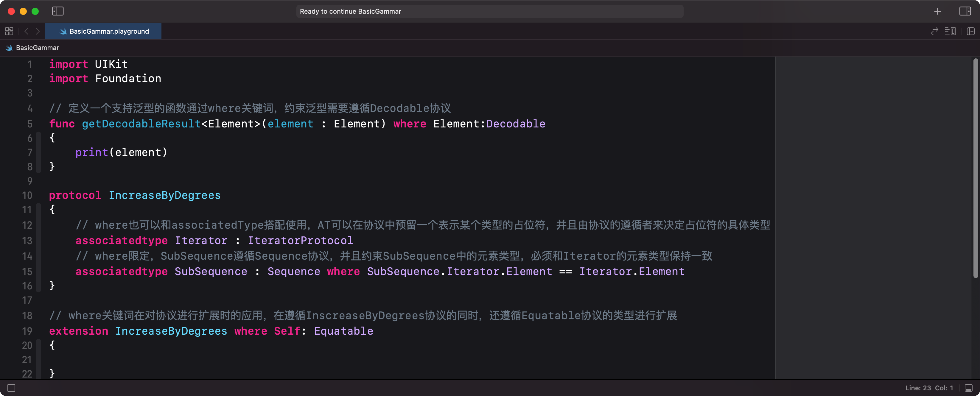Click the Swift icon in the breadcrumb bar
980x396 pixels.
pyautogui.click(x=9, y=48)
